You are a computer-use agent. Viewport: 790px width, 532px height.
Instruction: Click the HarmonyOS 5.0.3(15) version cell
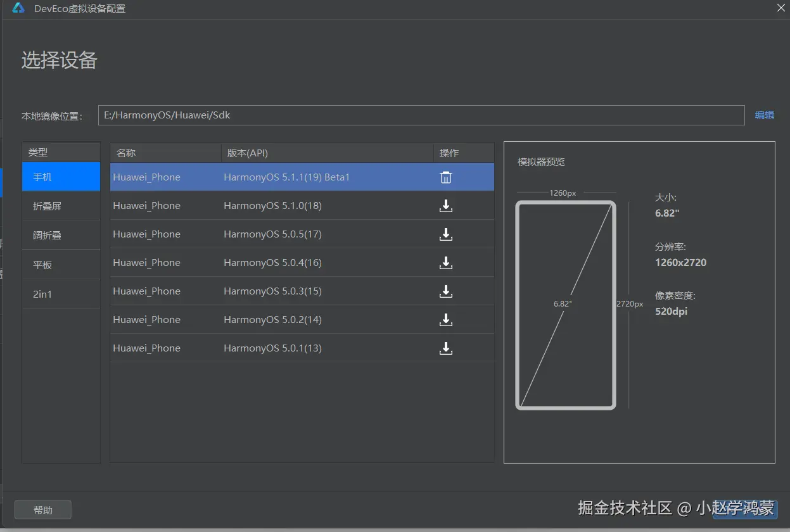coord(273,291)
